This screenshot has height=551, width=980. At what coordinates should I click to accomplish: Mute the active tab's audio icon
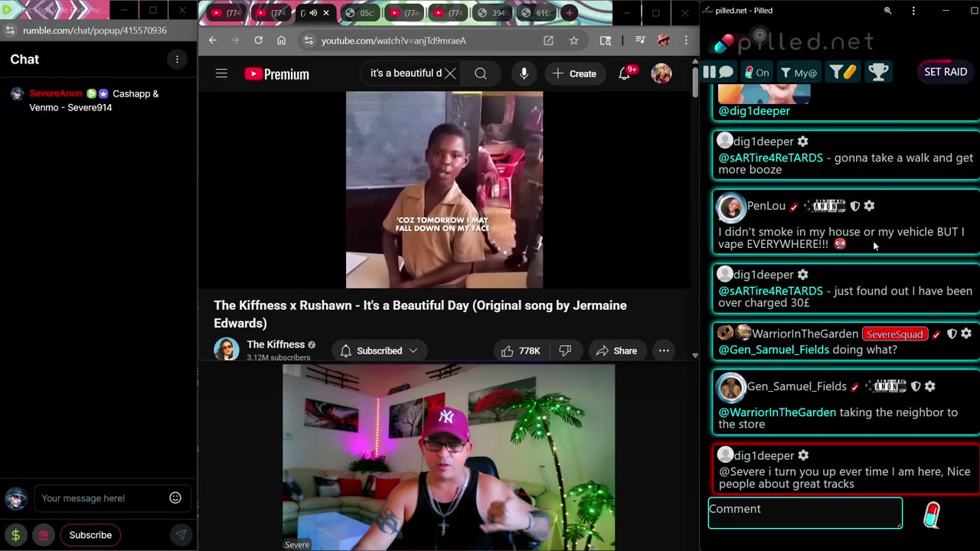[x=313, y=13]
